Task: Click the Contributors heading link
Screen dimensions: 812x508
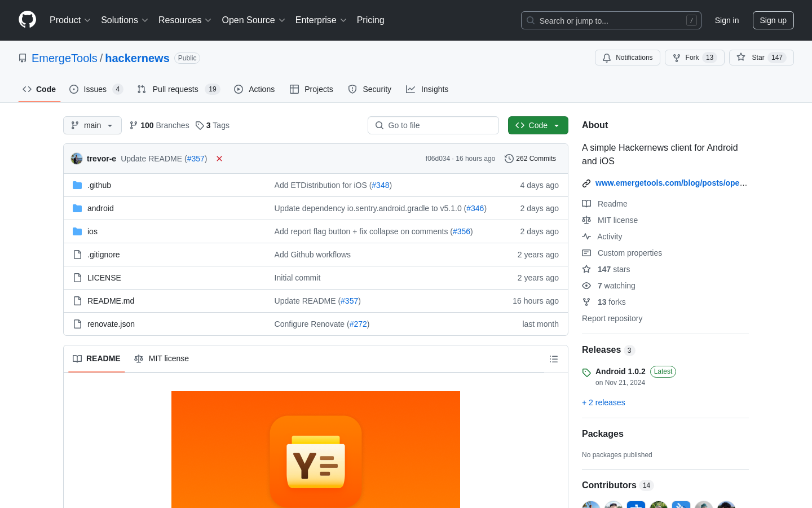Action: (617, 485)
